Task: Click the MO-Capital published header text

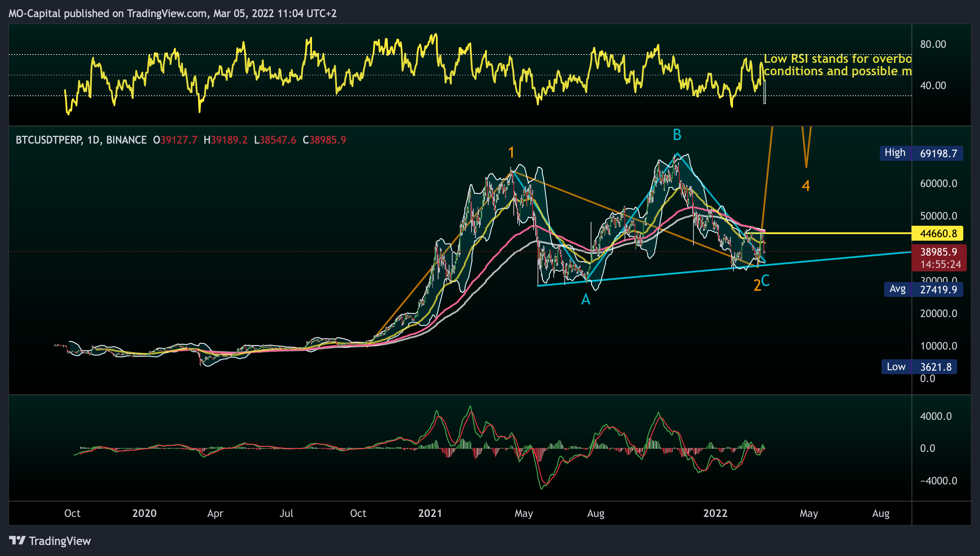Action: point(173,14)
